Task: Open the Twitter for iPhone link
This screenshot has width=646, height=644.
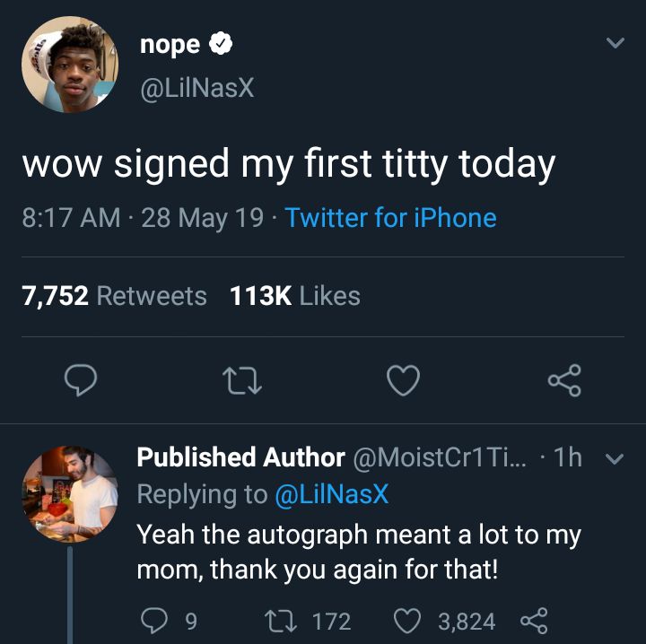Action: (390, 218)
